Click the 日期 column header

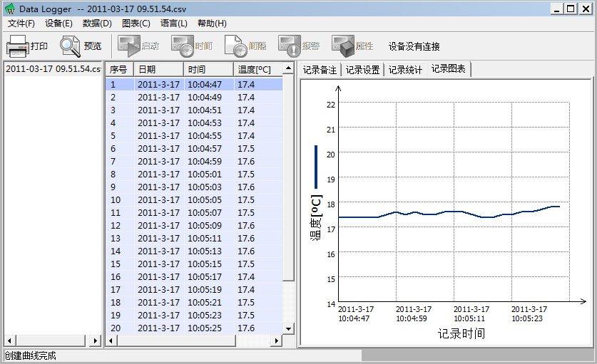159,70
